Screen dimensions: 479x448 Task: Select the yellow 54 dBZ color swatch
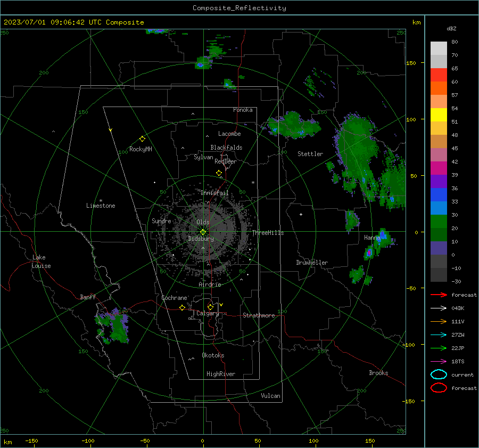(x=439, y=115)
